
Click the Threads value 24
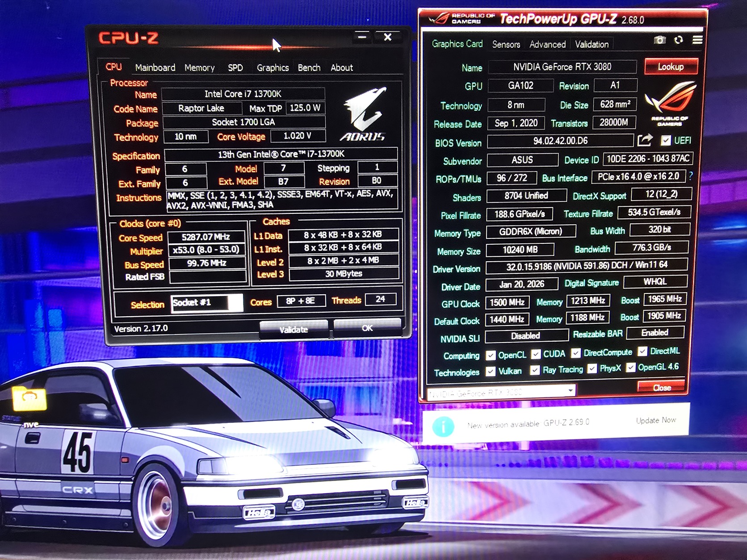(x=380, y=299)
